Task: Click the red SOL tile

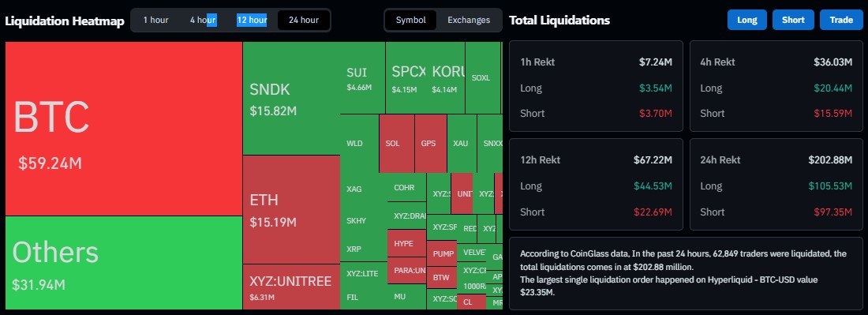Action: (x=397, y=144)
